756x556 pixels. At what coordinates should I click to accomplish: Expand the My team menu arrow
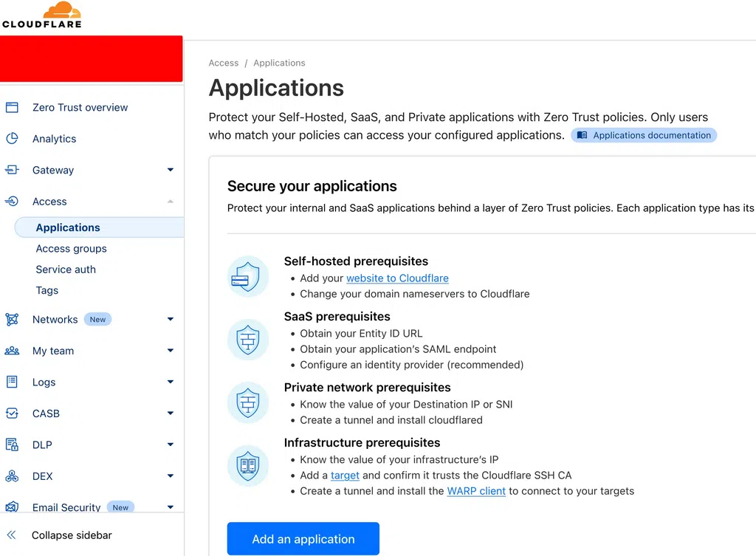click(171, 351)
